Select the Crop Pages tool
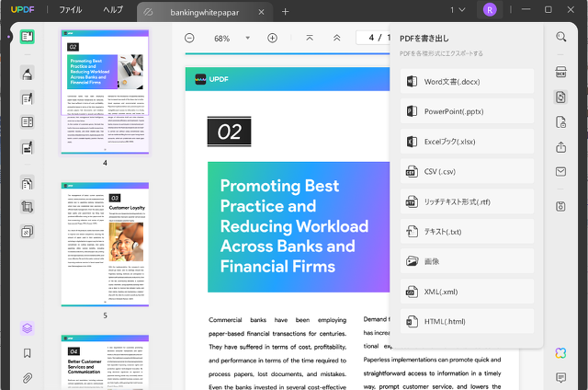The height and width of the screenshot is (390, 588). coord(27,207)
